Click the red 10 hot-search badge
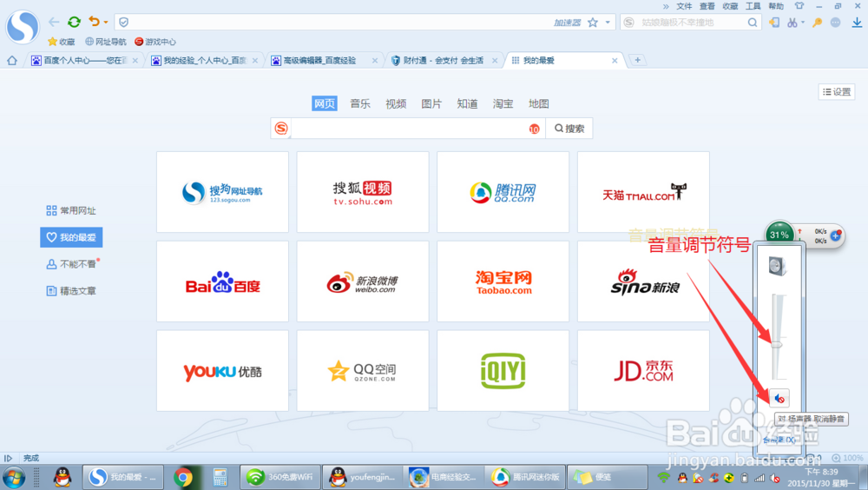This screenshot has width=868, height=490. point(534,129)
